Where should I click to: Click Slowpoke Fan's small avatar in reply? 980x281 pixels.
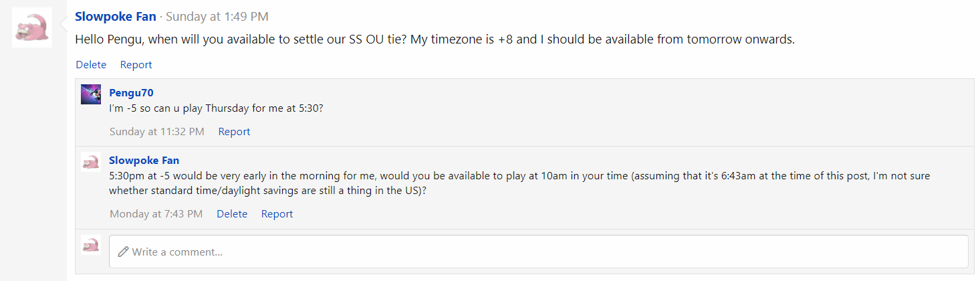[x=91, y=162]
